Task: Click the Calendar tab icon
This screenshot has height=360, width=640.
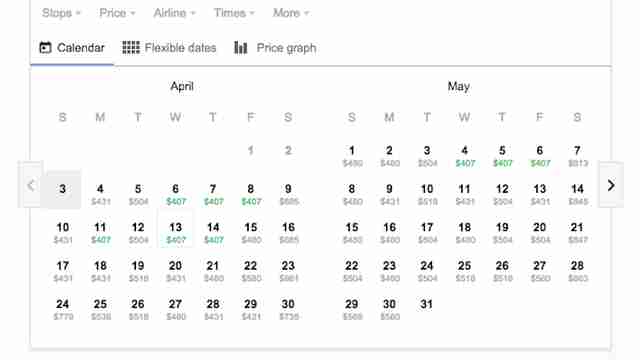Action: (45, 48)
